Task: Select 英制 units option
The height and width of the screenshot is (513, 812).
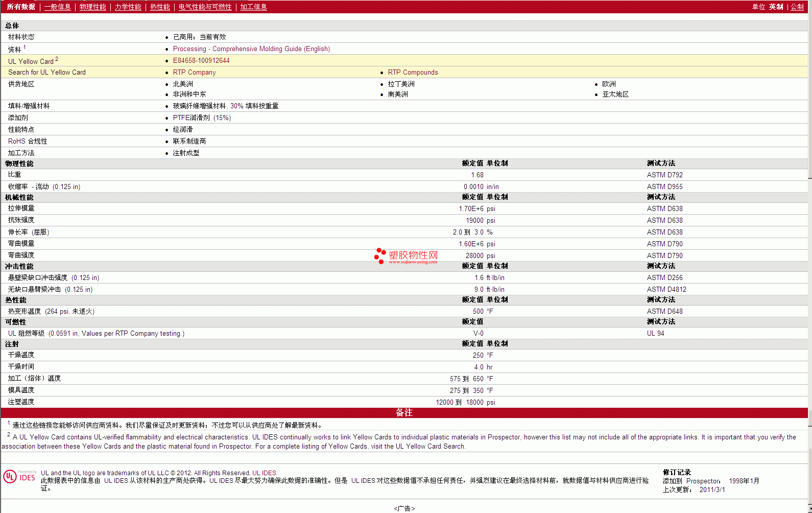Action: click(776, 7)
